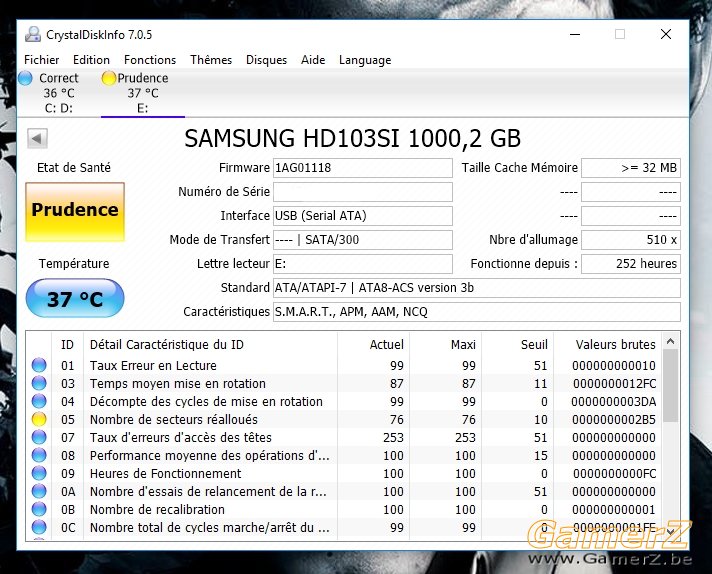Image resolution: width=712 pixels, height=574 pixels.
Task: Click raw value 0000000012FC
Action: pos(614,383)
